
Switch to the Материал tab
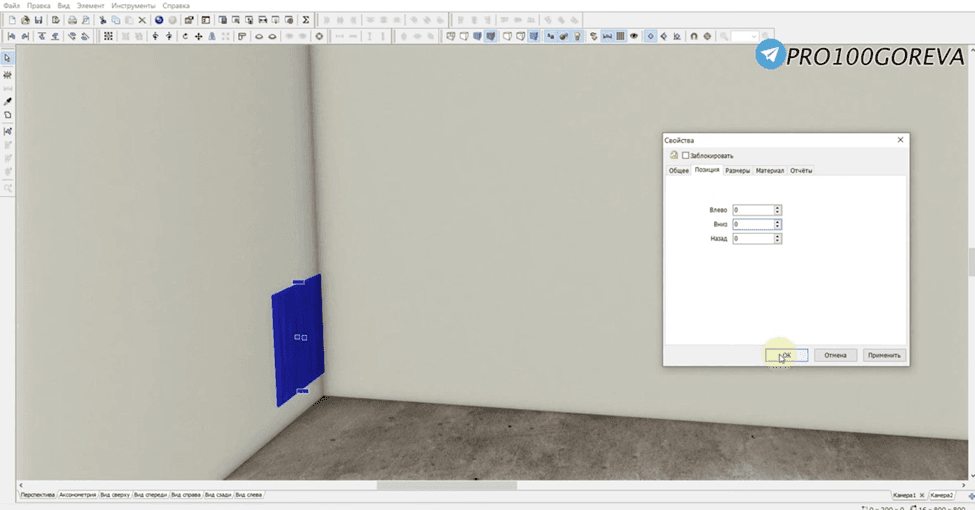pos(770,170)
